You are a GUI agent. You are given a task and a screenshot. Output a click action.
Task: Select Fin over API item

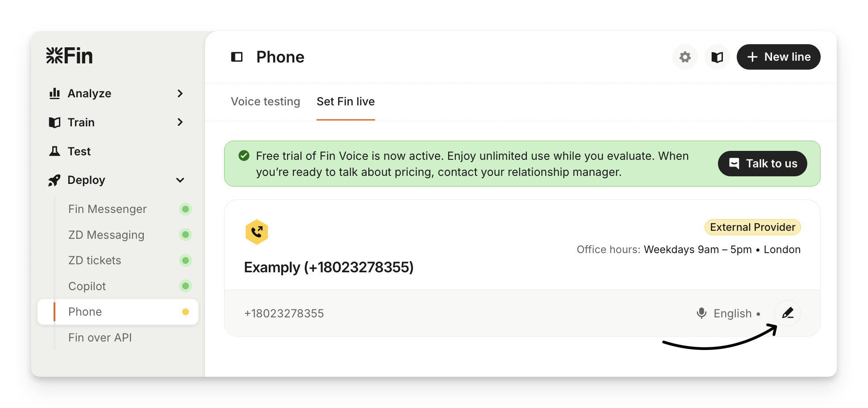[100, 337]
